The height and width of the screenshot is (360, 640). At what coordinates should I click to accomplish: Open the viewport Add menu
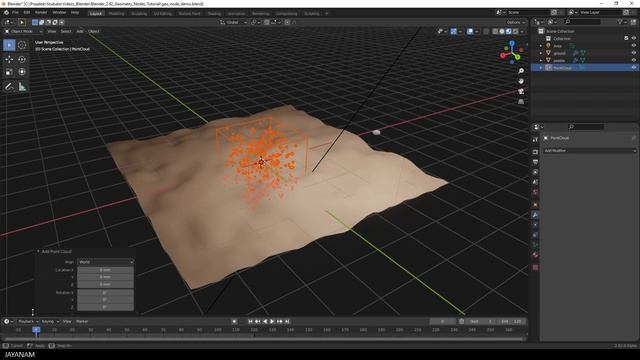[80, 31]
